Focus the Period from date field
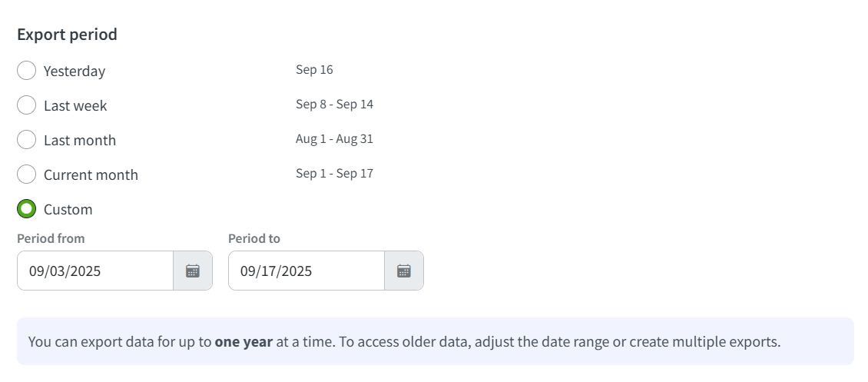This screenshot has width=868, height=382. (x=94, y=271)
